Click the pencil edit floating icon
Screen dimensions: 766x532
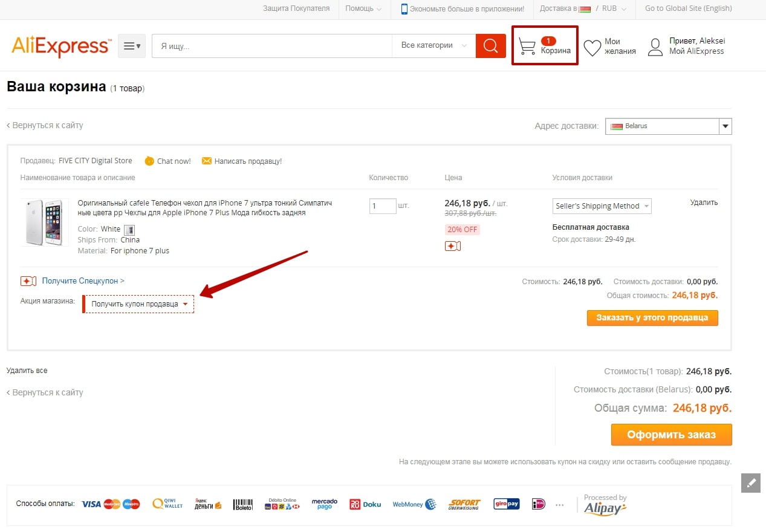tap(751, 483)
